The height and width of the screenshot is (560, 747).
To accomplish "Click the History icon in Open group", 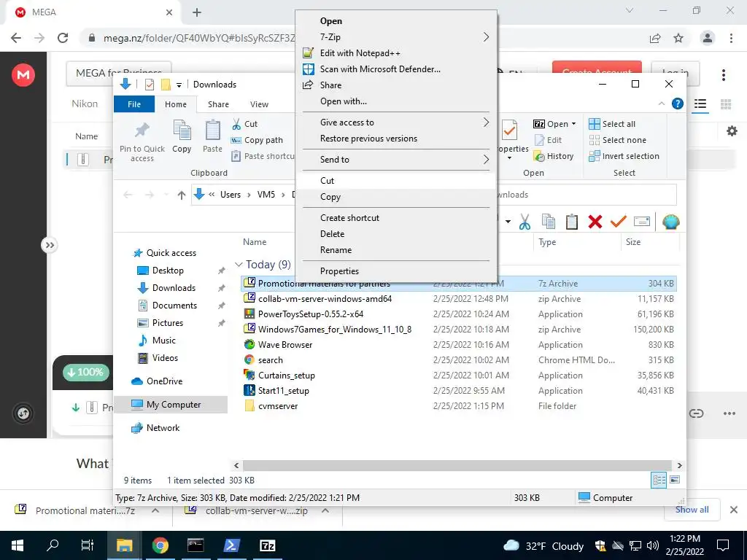I will click(x=539, y=156).
